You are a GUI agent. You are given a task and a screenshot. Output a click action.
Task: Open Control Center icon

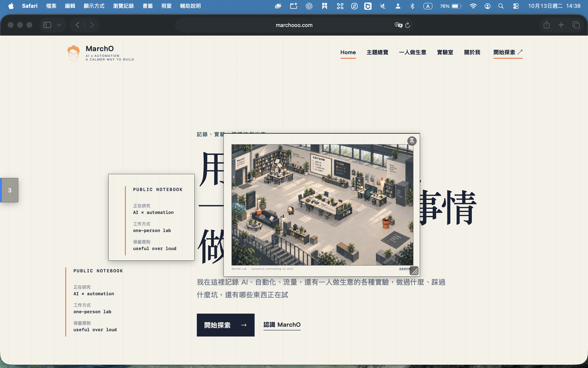[516, 6]
